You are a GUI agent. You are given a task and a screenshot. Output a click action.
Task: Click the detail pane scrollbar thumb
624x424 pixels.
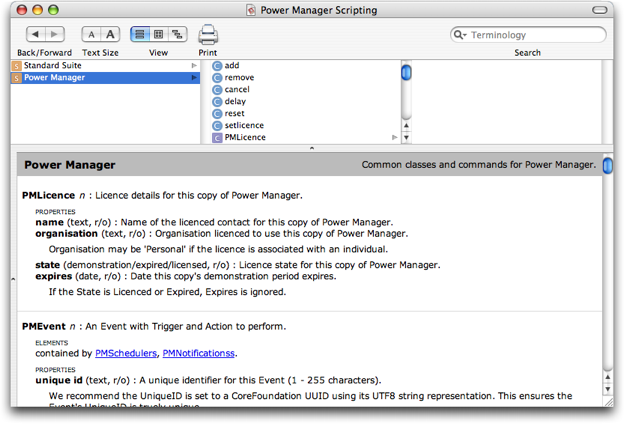pos(608,166)
